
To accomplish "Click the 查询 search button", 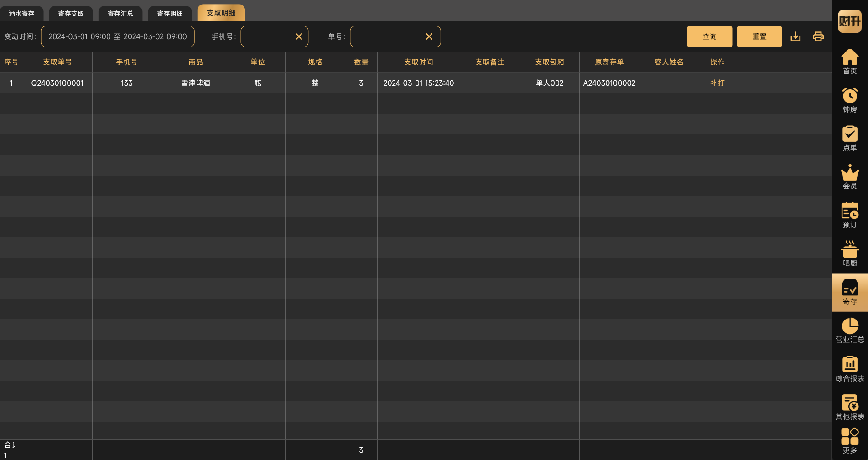I will click(710, 36).
